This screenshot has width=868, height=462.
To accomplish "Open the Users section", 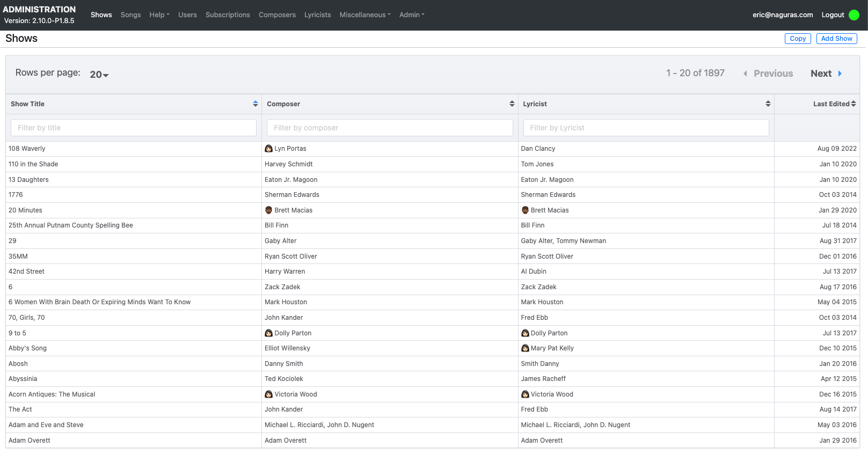I will [x=187, y=15].
